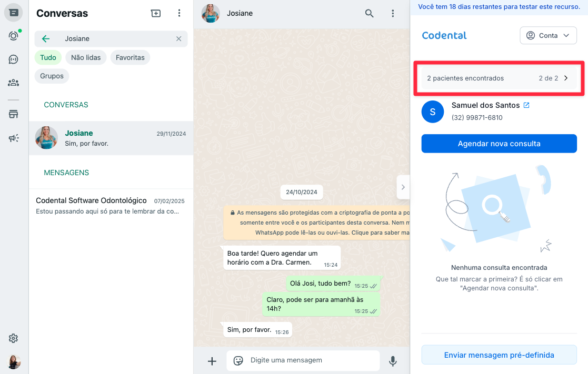588x374 pixels.
Task: Click Enviar mensagem pré-definida button
Action: point(499,355)
